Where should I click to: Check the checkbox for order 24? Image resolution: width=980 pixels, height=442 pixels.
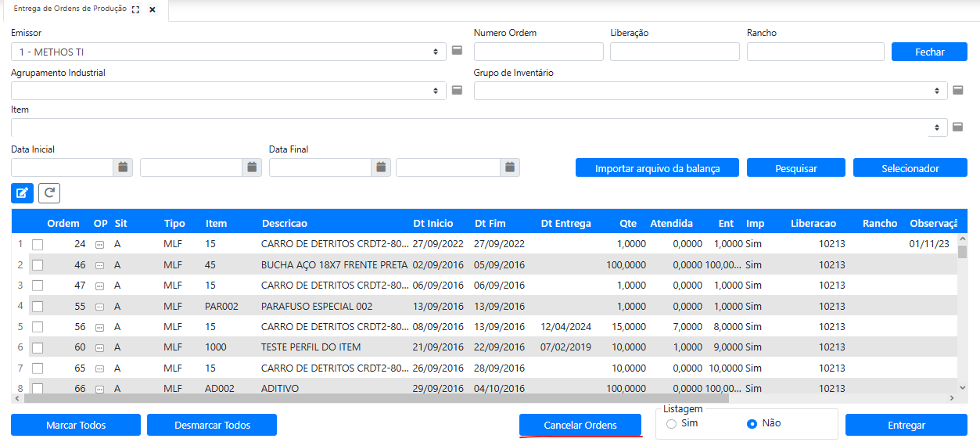coord(38,245)
